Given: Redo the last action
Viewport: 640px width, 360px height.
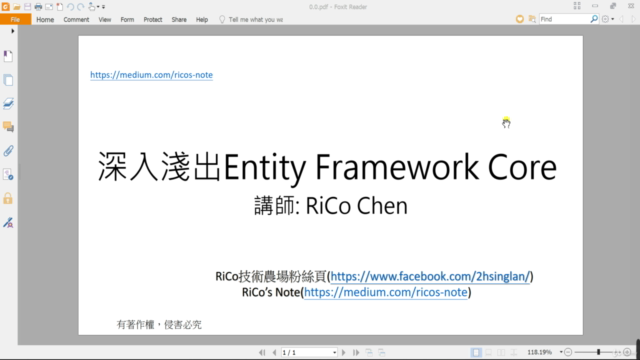Looking at the screenshot, I should [81, 7].
